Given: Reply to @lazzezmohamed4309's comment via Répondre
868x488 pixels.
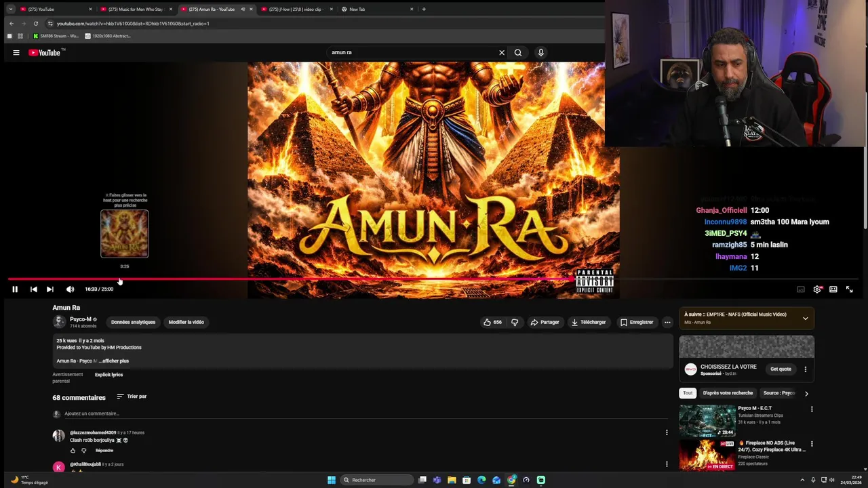Looking at the screenshot, I should 104,450.
